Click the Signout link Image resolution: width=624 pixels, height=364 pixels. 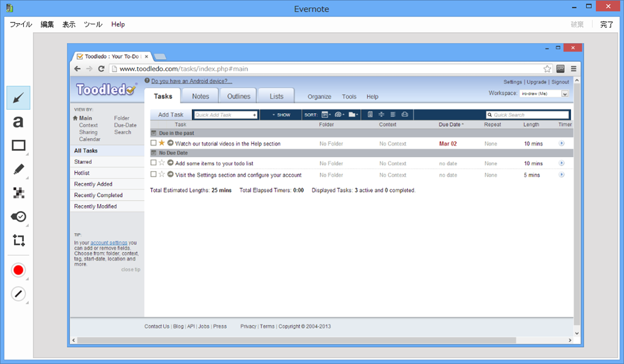(561, 82)
